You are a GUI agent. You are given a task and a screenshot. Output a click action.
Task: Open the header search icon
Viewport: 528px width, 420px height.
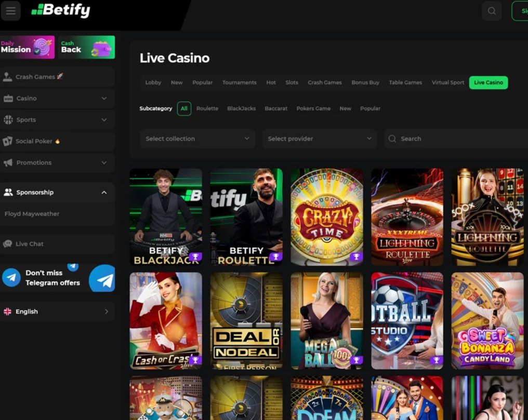pos(492,11)
